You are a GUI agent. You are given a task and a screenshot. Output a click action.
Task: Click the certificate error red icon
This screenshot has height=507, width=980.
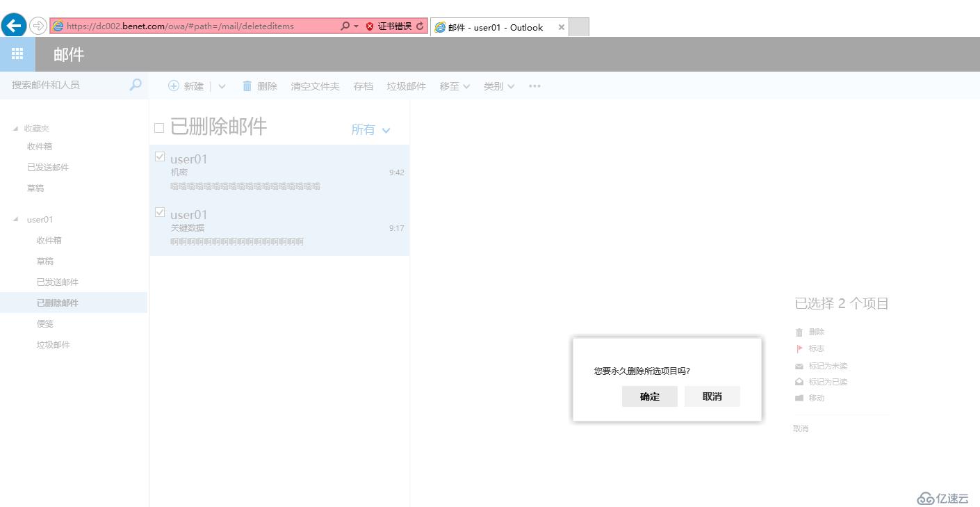[370, 26]
